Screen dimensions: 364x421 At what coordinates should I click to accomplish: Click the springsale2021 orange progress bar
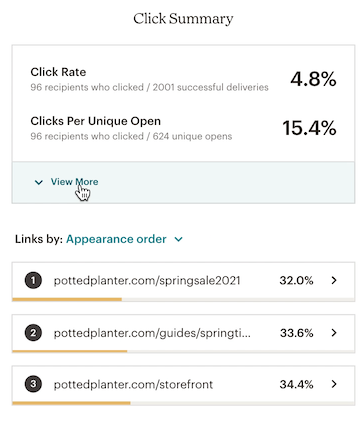pyautogui.click(x=67, y=299)
